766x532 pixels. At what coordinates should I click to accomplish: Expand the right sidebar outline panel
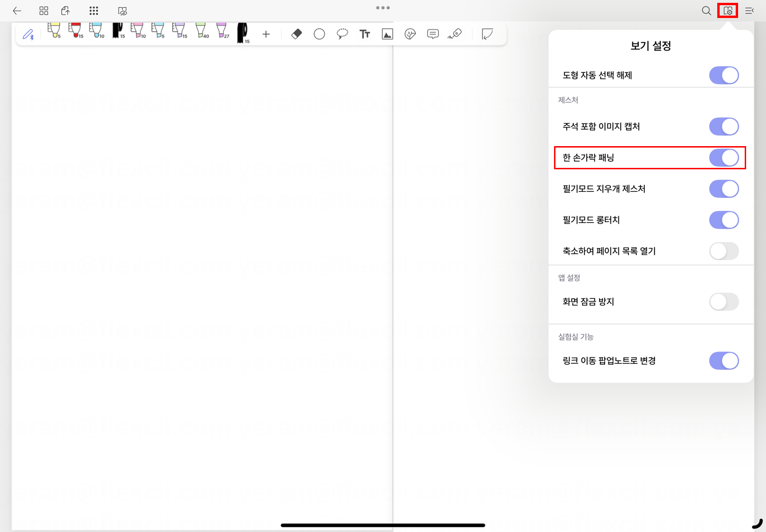pos(749,11)
